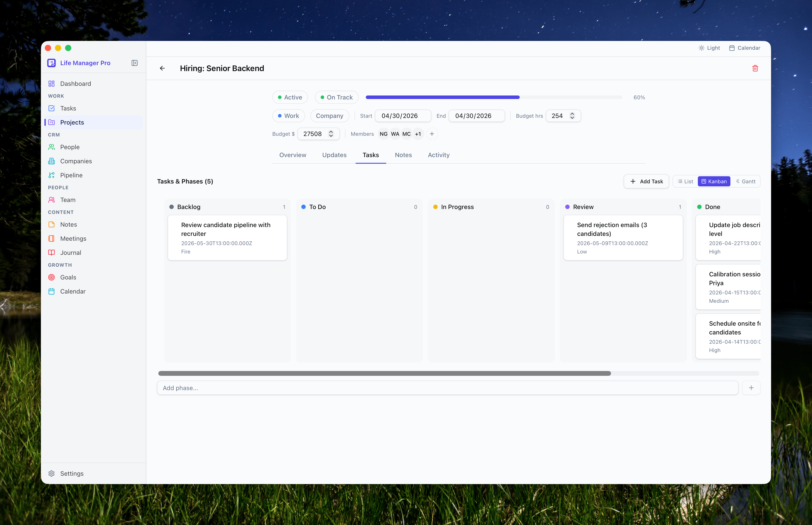The image size is (812, 525).
Task: Open the Pipeline sidebar link
Action: tap(93, 175)
